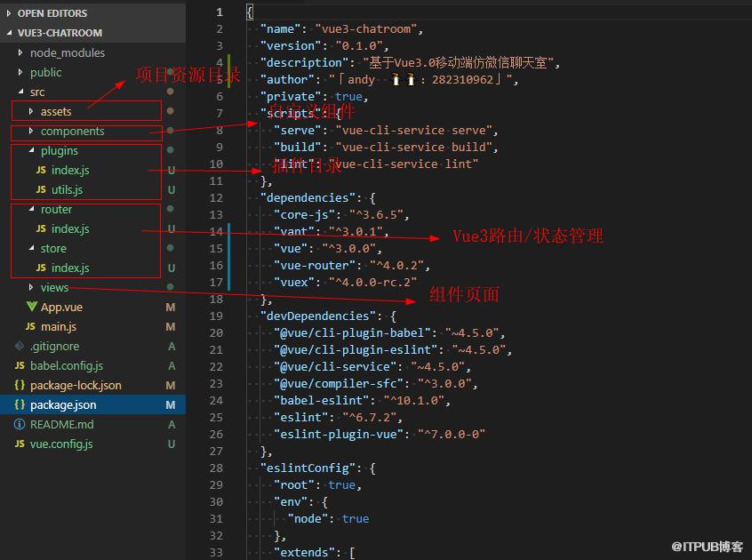Click the A status badge beside README.md
Screen dimensions: 752x560
point(172,424)
